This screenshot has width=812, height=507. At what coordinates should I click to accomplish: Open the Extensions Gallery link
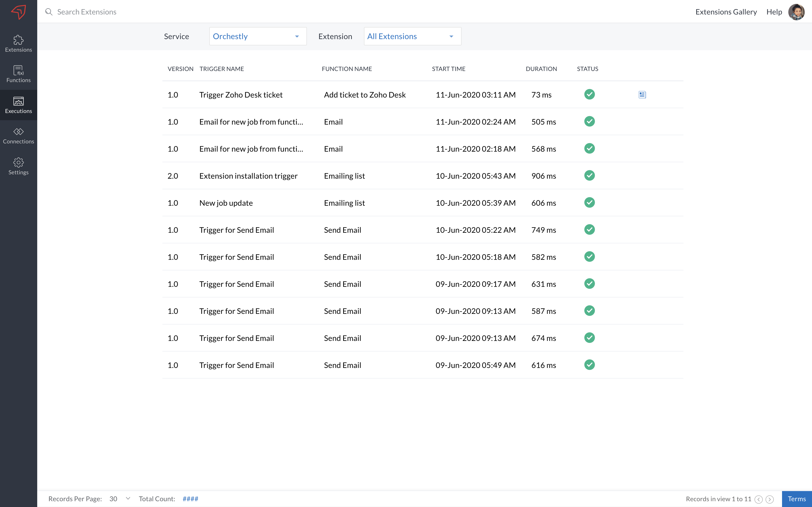pyautogui.click(x=726, y=12)
